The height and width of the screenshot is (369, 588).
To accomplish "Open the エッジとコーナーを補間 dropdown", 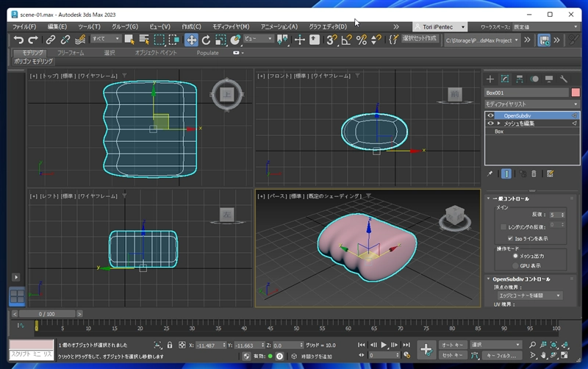I will [x=529, y=295].
